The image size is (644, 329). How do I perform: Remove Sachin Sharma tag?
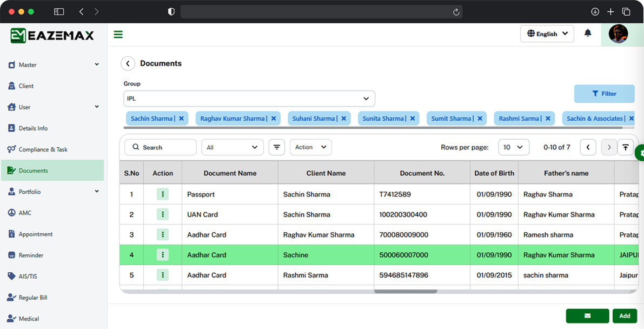pos(181,119)
